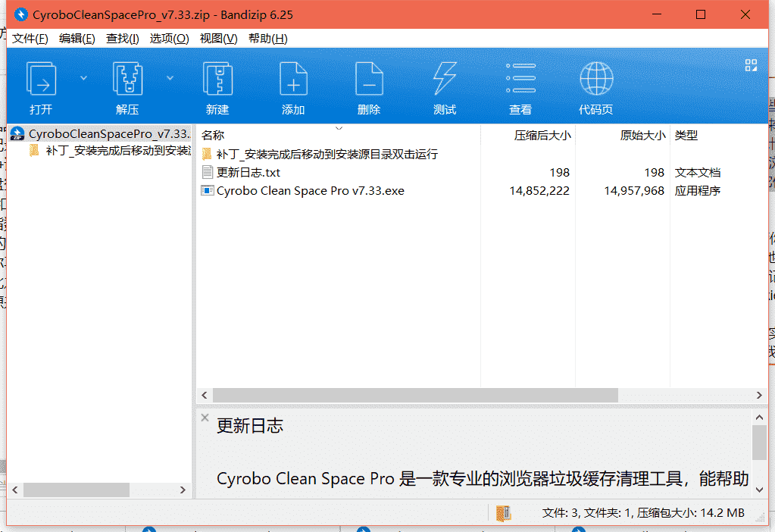The width and height of the screenshot is (775, 532).
Task: Click the 新建 (New archive) icon
Action: (x=217, y=79)
